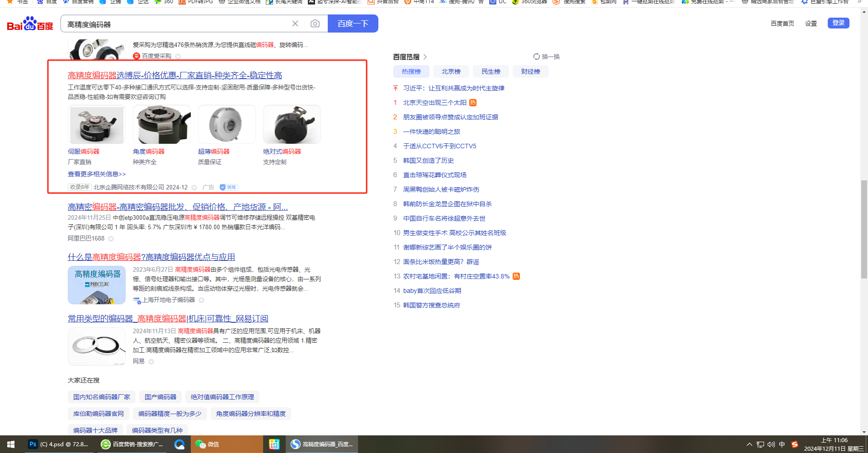Open the 高精度编码器选博辰 ad title link
Screen dimensions: 868x453
(x=175, y=75)
